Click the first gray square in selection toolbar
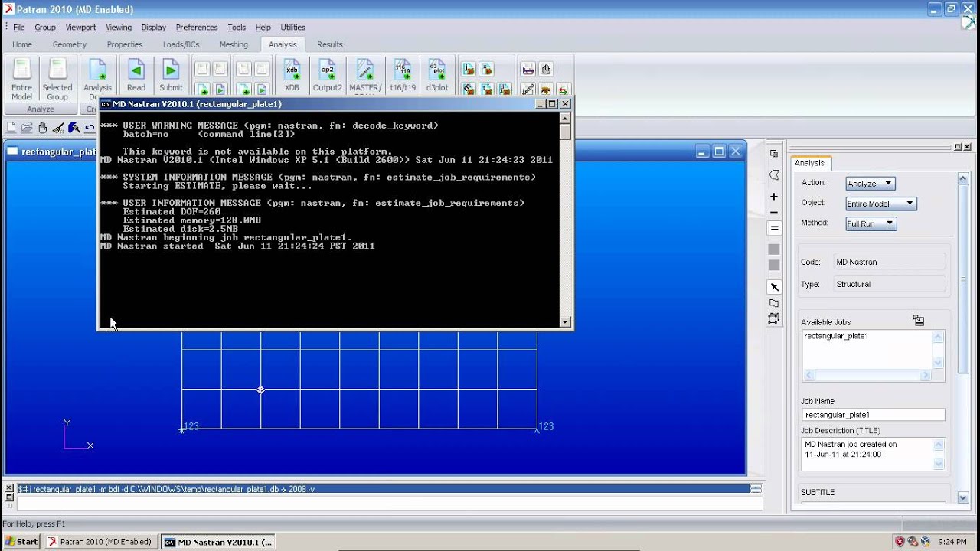This screenshot has height=551, width=980. [774, 249]
